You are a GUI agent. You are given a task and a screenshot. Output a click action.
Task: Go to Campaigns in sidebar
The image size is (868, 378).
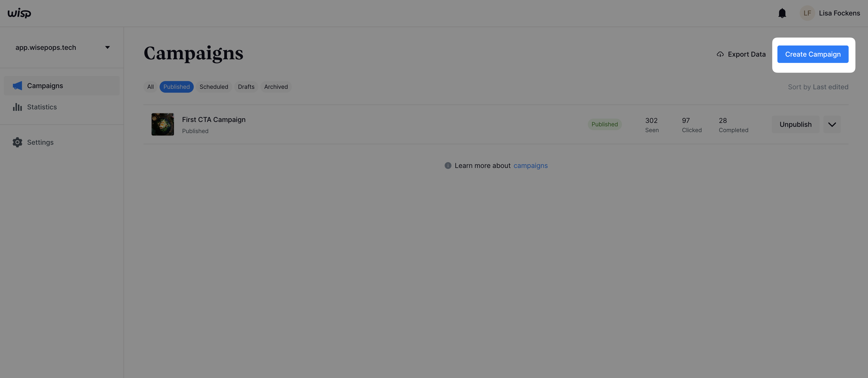tap(62, 85)
